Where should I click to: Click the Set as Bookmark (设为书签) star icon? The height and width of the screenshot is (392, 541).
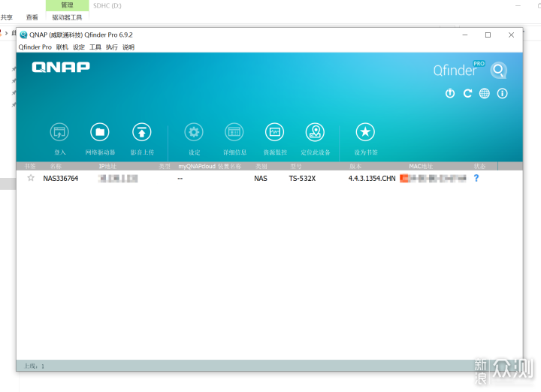coord(365,132)
